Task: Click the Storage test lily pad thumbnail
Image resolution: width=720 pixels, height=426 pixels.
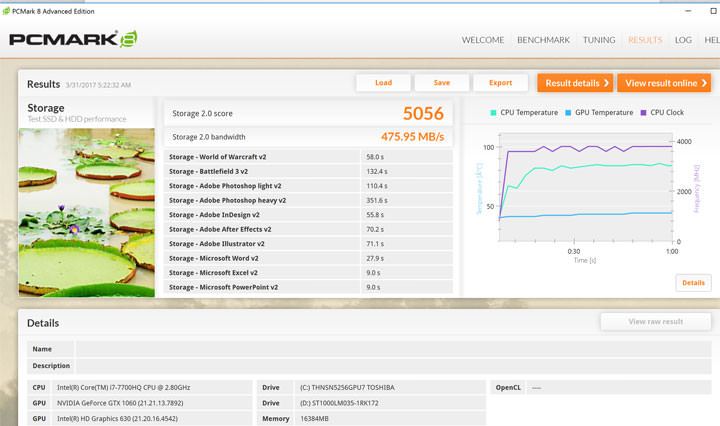Action: [87, 212]
